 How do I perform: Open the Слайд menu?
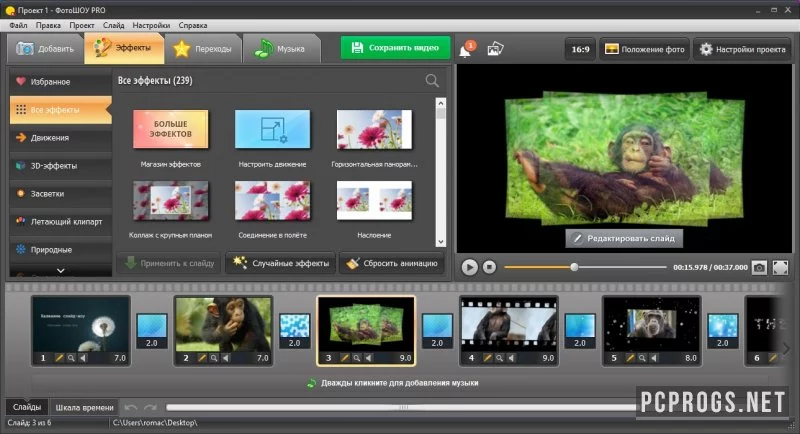pos(113,25)
